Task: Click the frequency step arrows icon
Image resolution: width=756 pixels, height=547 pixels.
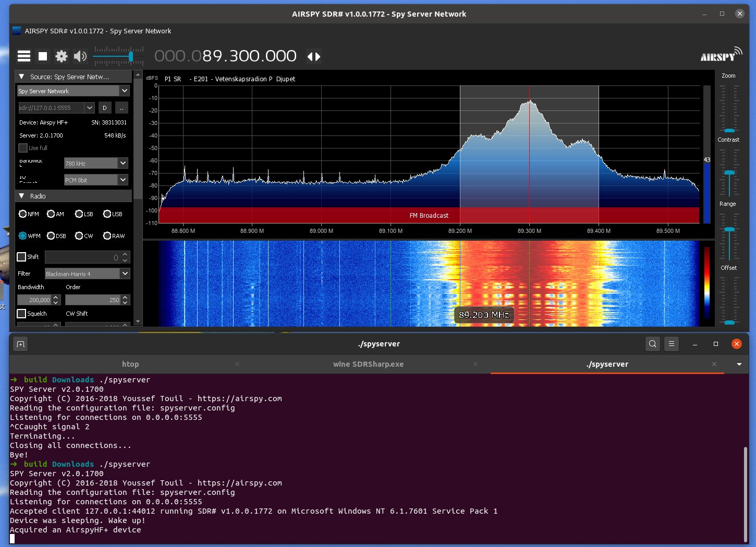Action: 314,56
